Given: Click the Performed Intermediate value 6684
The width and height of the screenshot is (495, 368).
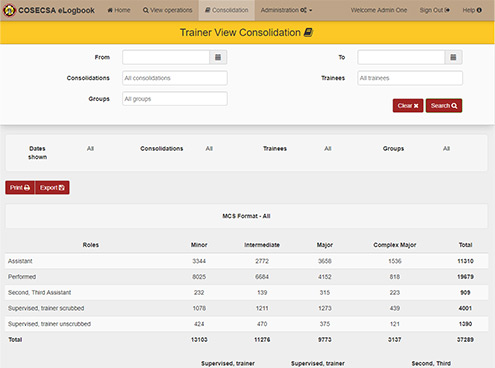Looking at the screenshot, I should click(x=262, y=277).
